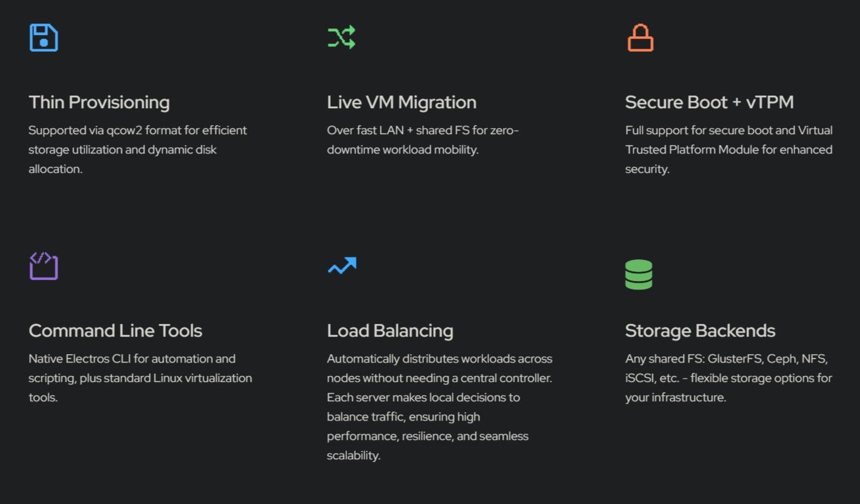860x504 pixels.
Task: Click the orange padlock icon
Action: 640,37
